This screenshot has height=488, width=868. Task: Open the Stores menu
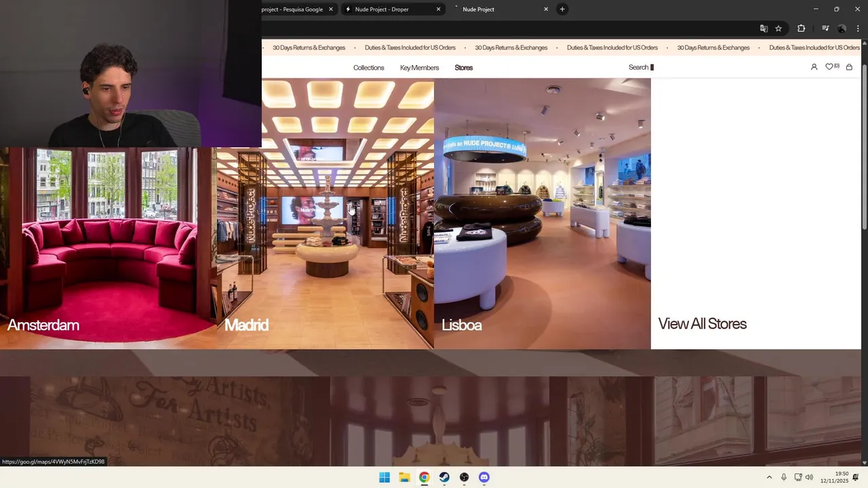(464, 68)
